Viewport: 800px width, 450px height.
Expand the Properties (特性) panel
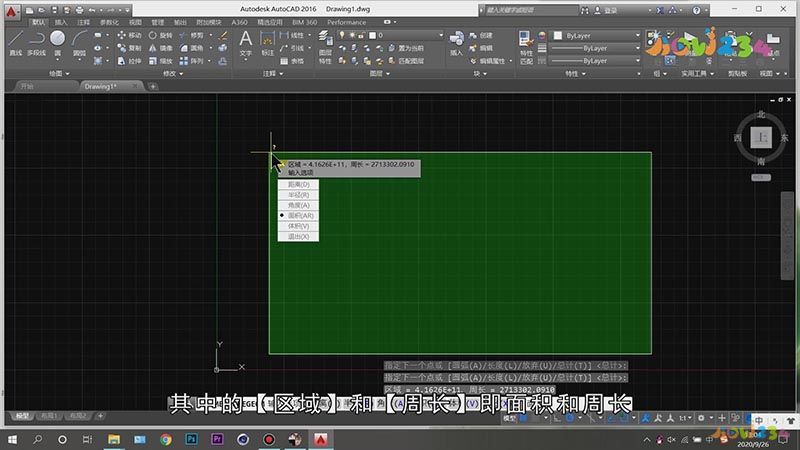[x=575, y=73]
